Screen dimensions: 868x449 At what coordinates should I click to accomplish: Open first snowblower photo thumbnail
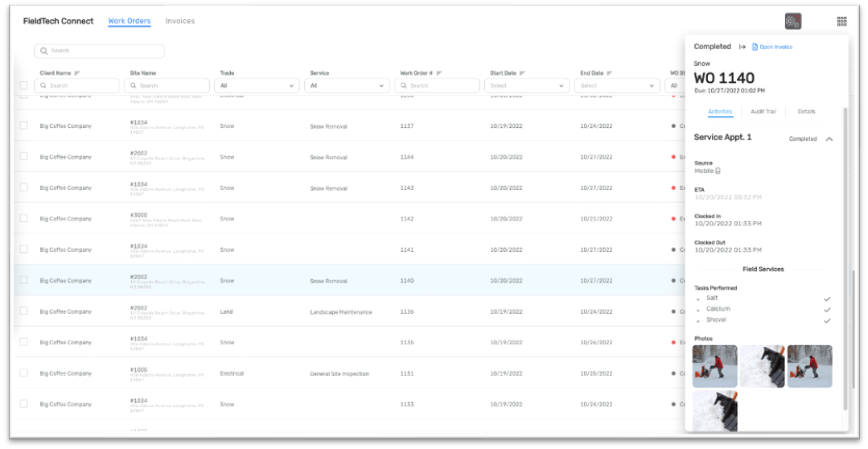click(714, 366)
